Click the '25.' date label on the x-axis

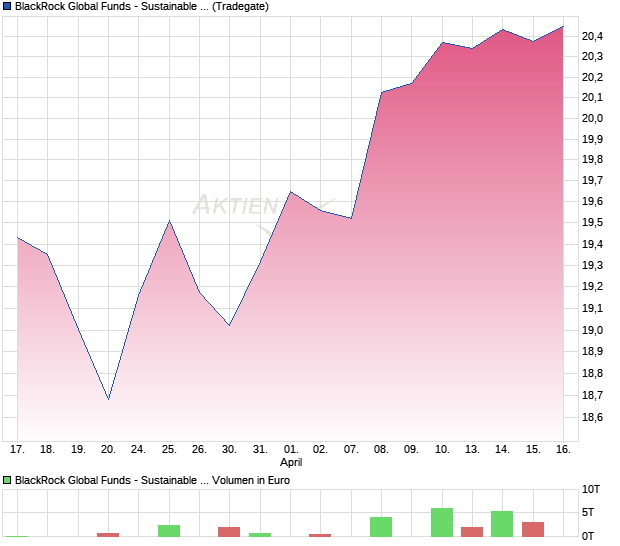click(169, 450)
